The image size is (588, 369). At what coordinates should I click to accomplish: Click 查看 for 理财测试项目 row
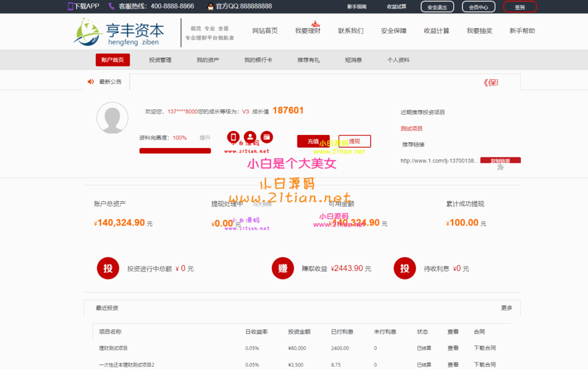pyautogui.click(x=452, y=348)
